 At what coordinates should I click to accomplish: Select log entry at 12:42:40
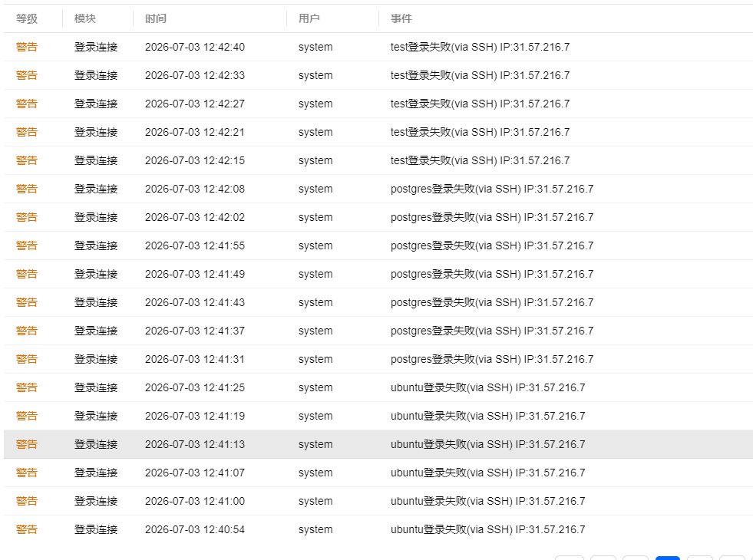(x=378, y=47)
